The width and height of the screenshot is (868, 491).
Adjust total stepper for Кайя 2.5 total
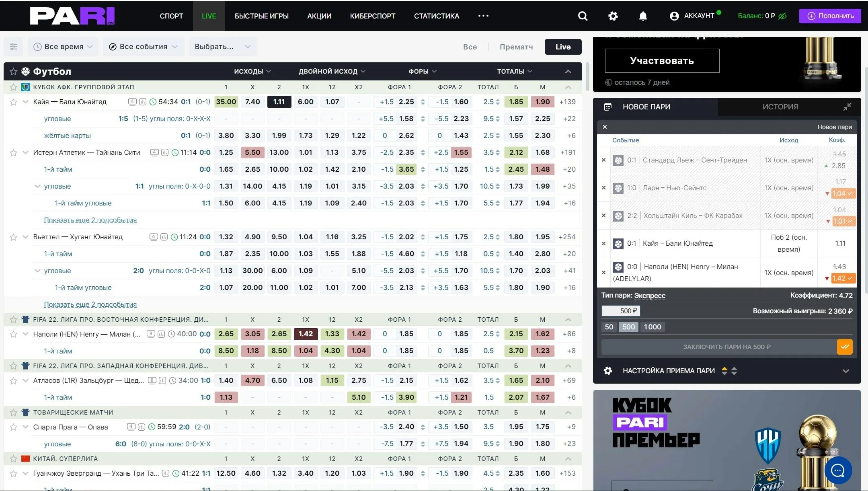(498, 102)
